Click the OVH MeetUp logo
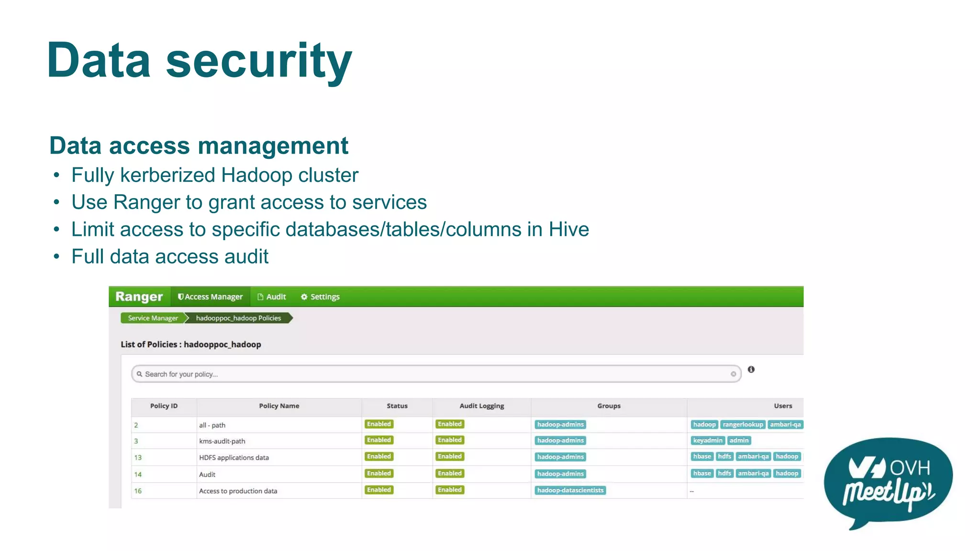Screen dimensions: 980x551 (x=888, y=483)
